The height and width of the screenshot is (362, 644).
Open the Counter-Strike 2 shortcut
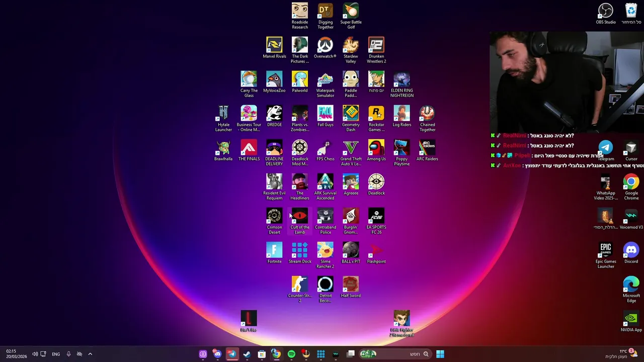click(300, 290)
